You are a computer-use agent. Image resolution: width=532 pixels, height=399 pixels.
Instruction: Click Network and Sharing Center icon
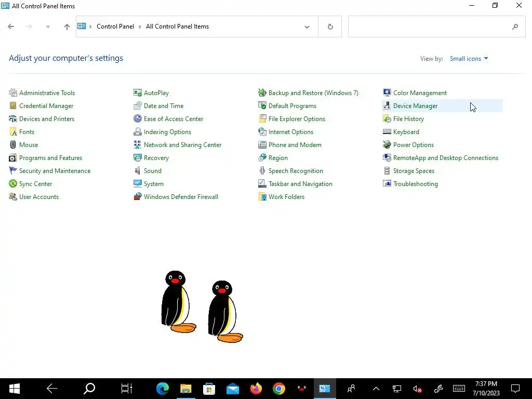point(137,144)
